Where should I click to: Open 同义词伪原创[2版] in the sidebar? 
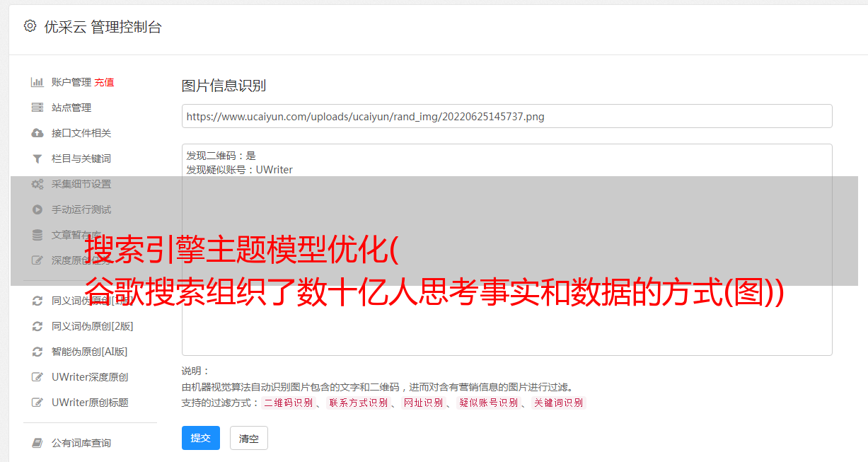93,326
